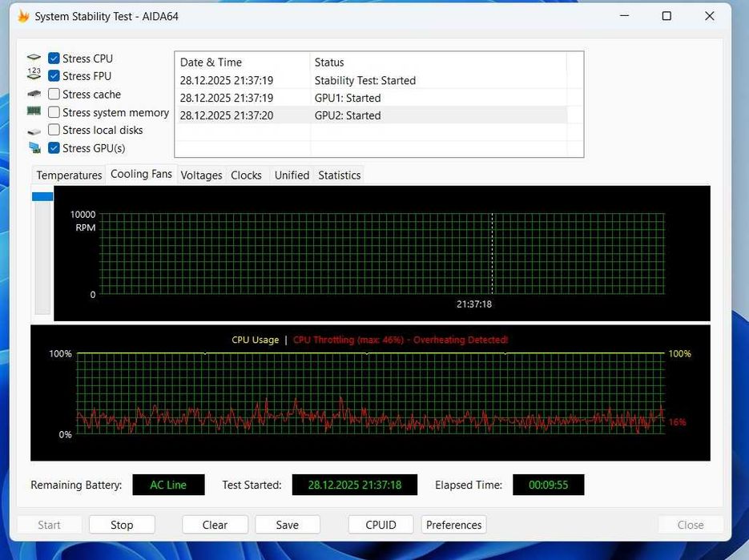
Task: Click the 'Date & Time' column header
Action: pos(243,62)
